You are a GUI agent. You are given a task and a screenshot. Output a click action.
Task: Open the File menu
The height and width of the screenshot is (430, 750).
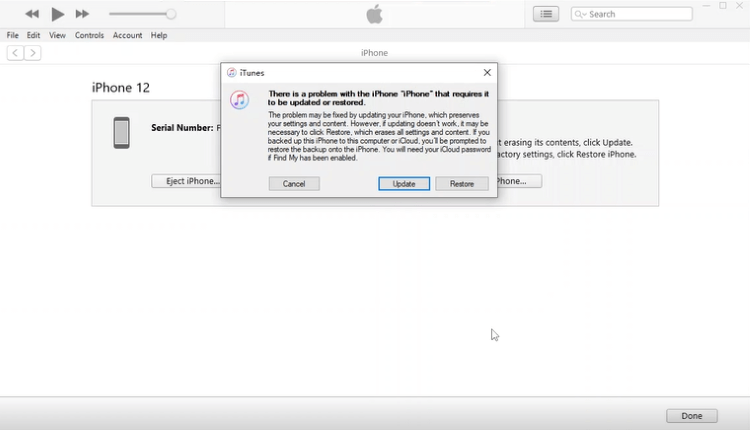tap(12, 35)
